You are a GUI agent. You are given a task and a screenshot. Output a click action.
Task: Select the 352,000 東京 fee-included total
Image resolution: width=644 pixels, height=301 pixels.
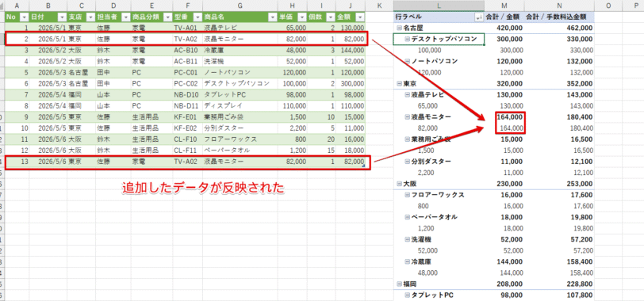[x=559, y=83]
